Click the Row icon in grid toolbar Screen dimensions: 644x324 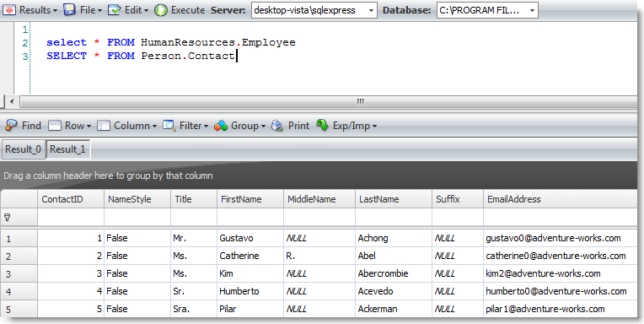pyautogui.click(x=55, y=126)
